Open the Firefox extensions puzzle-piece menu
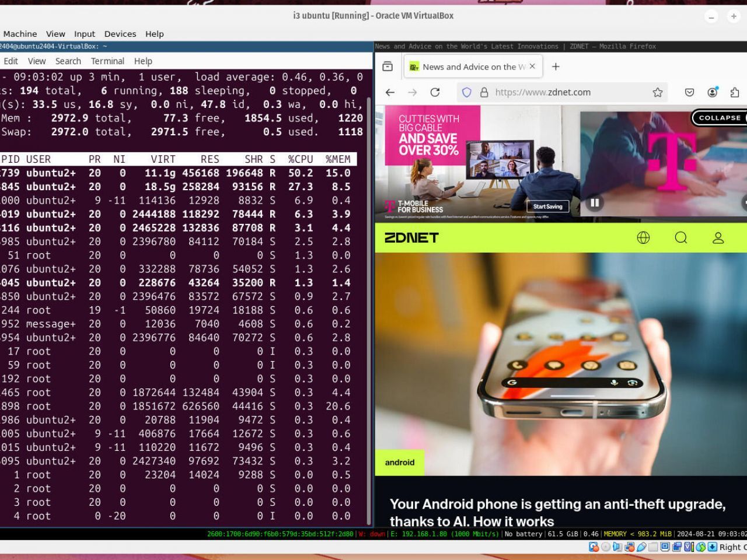Viewport: 747px width, 560px height. [x=735, y=92]
